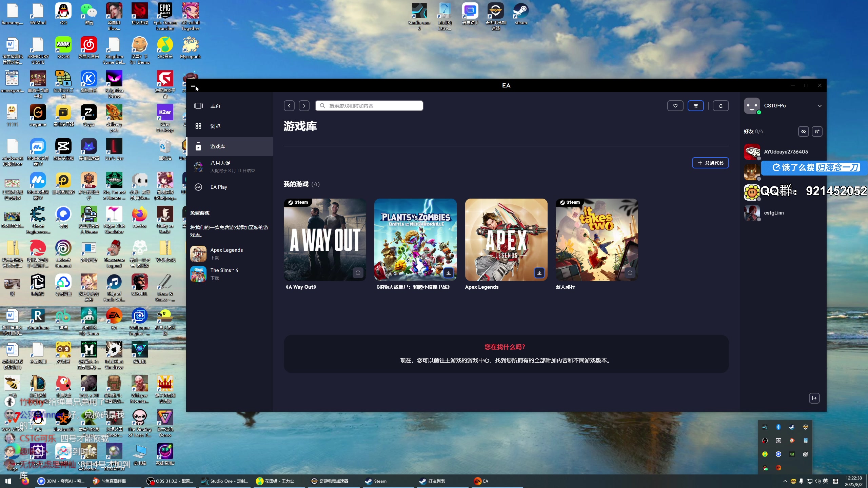The image size is (868, 488).
Task: Click the Steam badge on A Way Out
Action: 298,202
